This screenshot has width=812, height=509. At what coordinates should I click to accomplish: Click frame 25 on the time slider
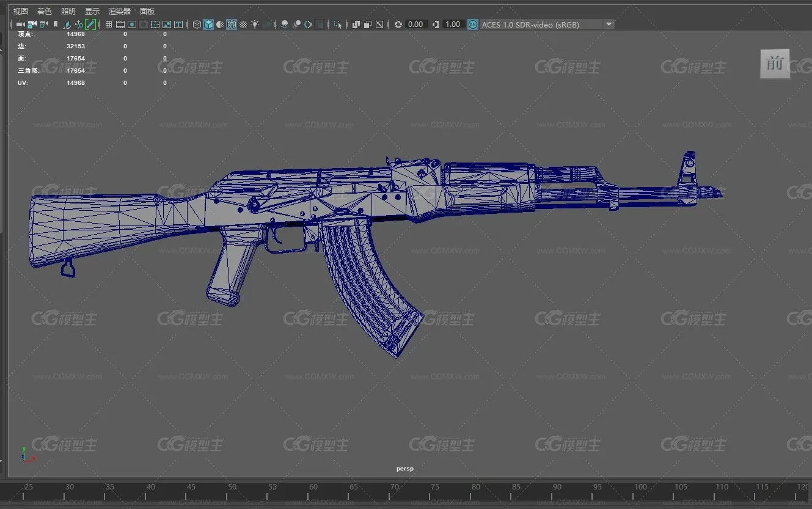(x=28, y=487)
